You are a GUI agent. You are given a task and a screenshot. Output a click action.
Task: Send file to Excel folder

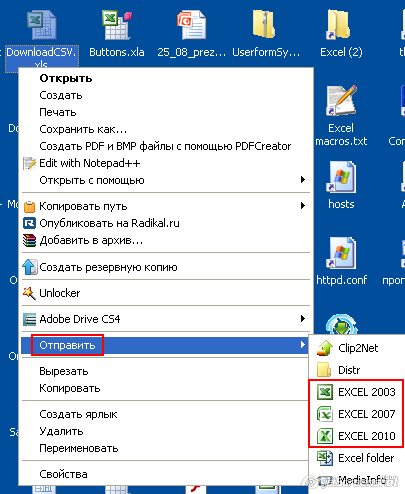pyautogui.click(x=357, y=458)
